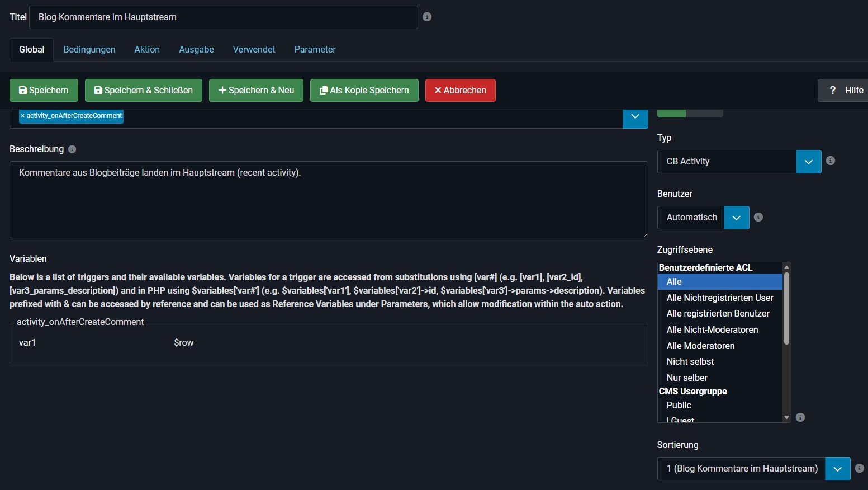Expand the Benutzer dropdown set to Automatisch
Viewport: 868px width, 490px height.
click(x=736, y=218)
